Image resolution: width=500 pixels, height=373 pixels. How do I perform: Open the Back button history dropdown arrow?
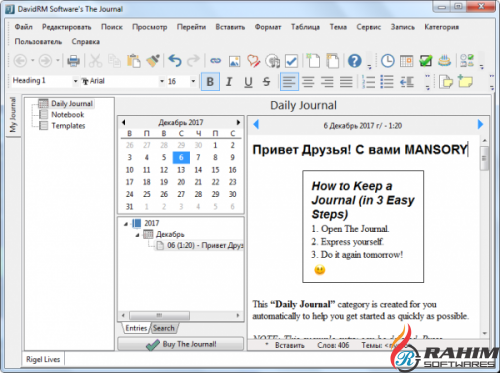(x=33, y=61)
